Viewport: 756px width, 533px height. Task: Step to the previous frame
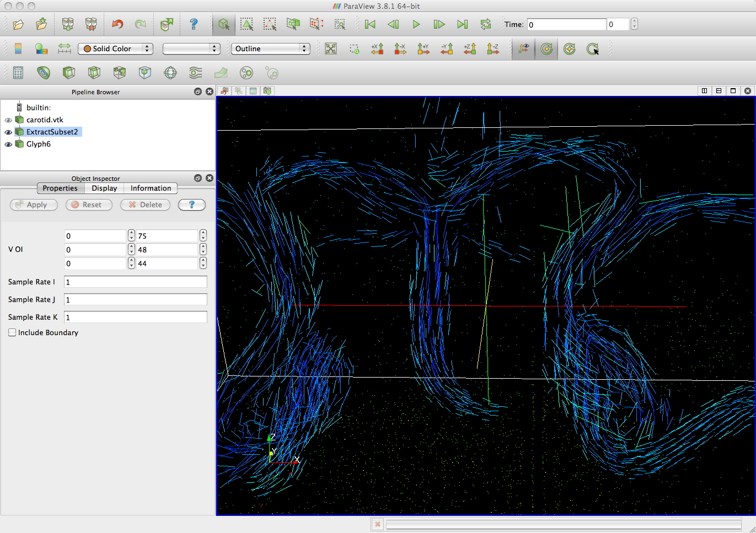pos(393,24)
